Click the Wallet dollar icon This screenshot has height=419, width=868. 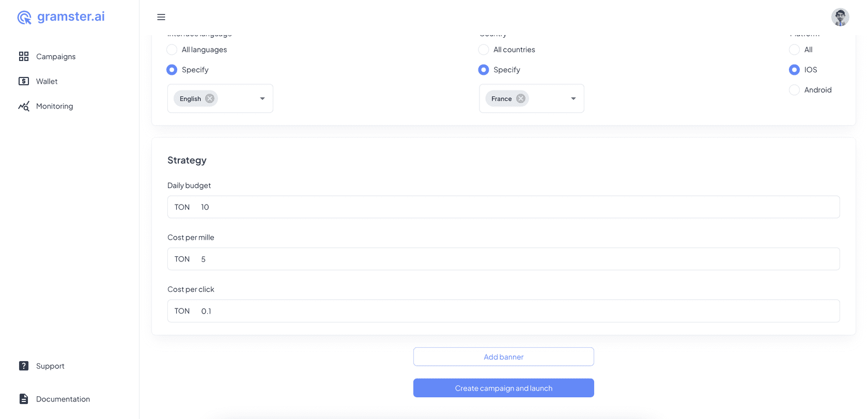(24, 81)
